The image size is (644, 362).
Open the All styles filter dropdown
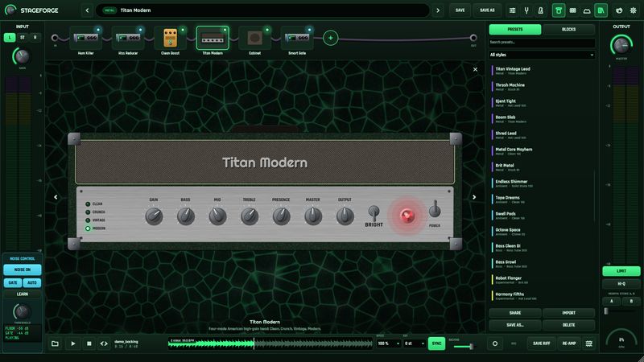[x=542, y=55]
